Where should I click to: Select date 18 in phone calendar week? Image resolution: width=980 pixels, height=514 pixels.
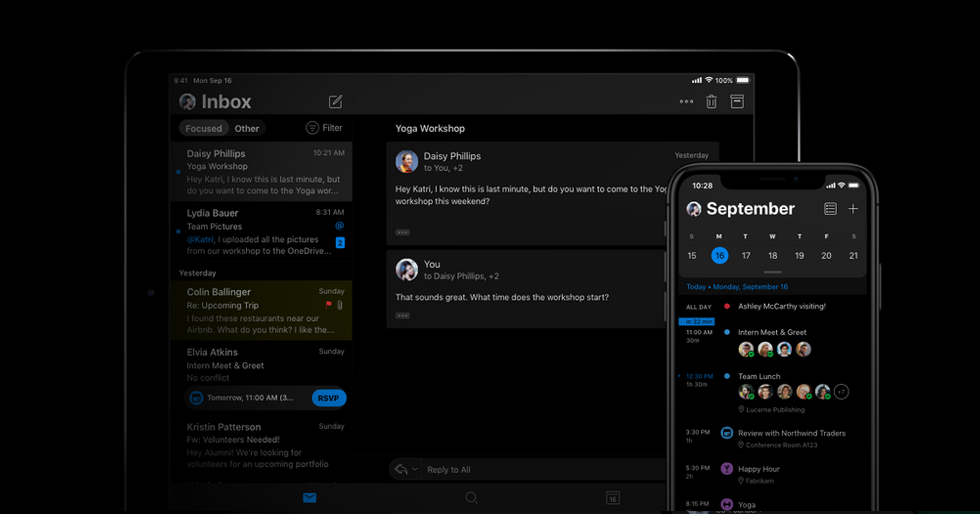(773, 255)
